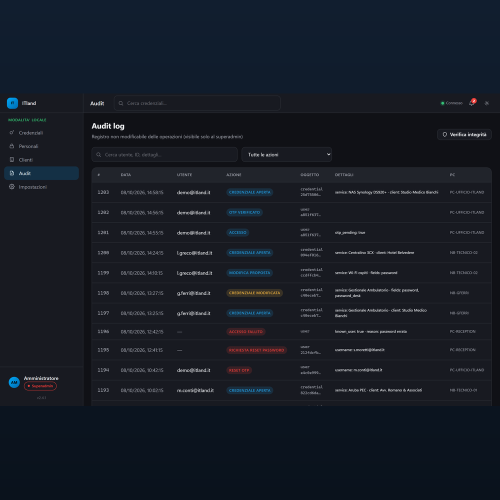Open the Tutte le azioni dropdown
The height and width of the screenshot is (500, 500).
click(287, 155)
